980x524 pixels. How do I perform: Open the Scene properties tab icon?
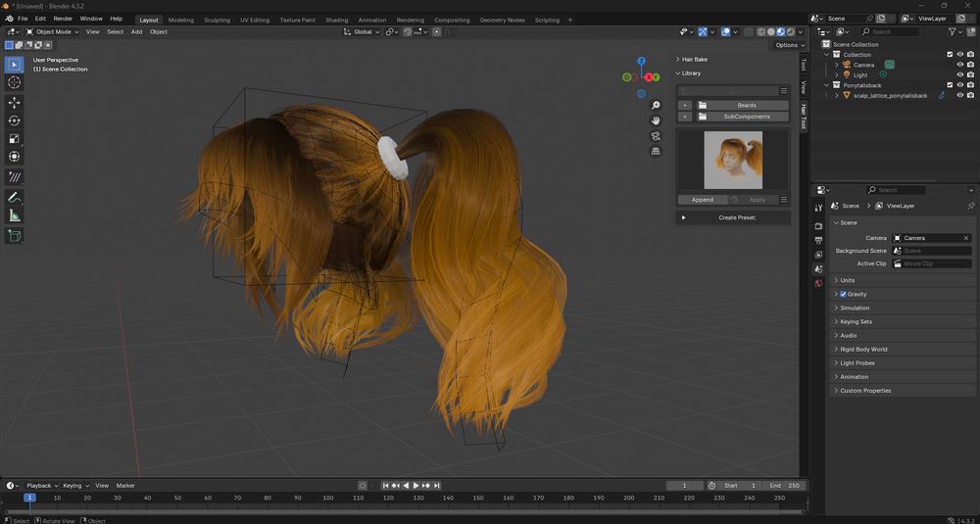point(818,269)
